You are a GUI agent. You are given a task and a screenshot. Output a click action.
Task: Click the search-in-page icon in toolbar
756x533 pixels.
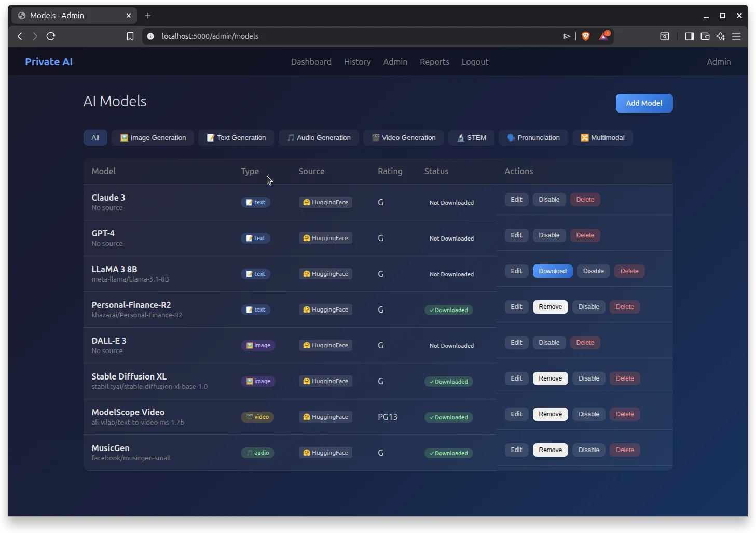tap(665, 36)
